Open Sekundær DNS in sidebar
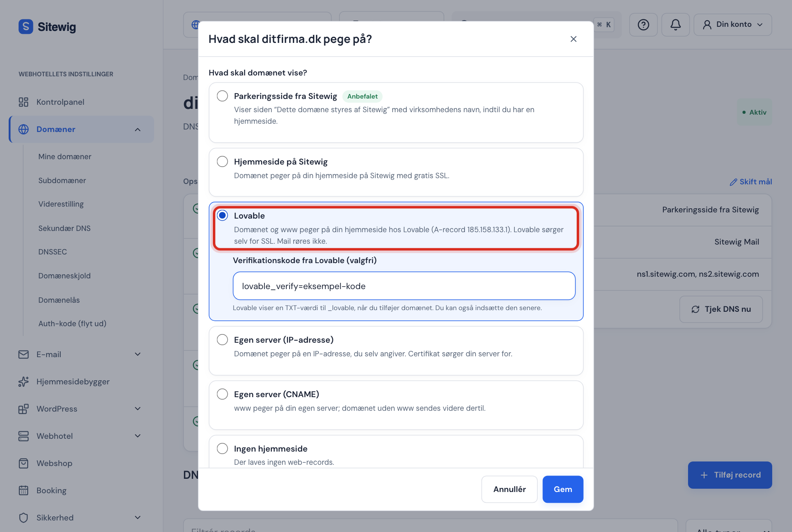This screenshot has width=792, height=532. click(64, 228)
